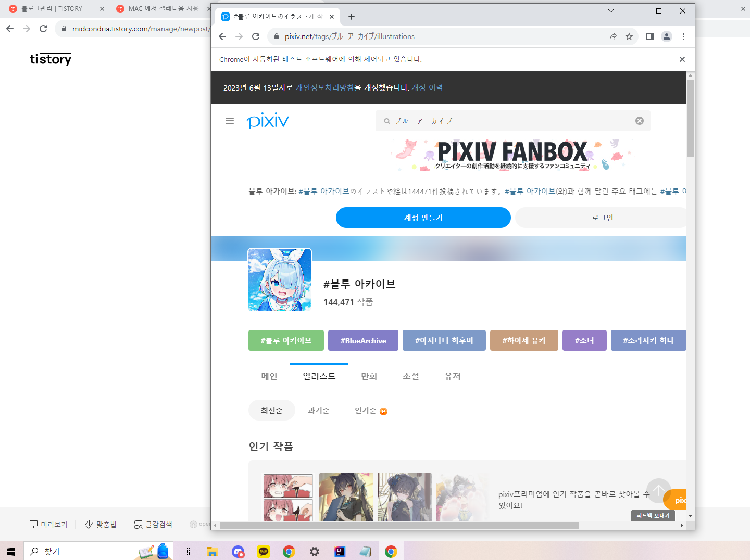Select the 일러스트 tab
The image size is (750, 560).
319,376
